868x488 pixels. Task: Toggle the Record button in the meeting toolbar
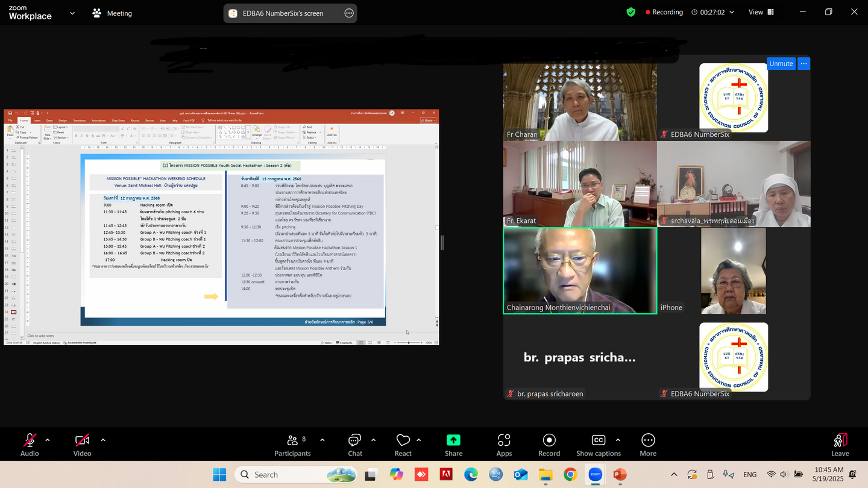point(549,445)
